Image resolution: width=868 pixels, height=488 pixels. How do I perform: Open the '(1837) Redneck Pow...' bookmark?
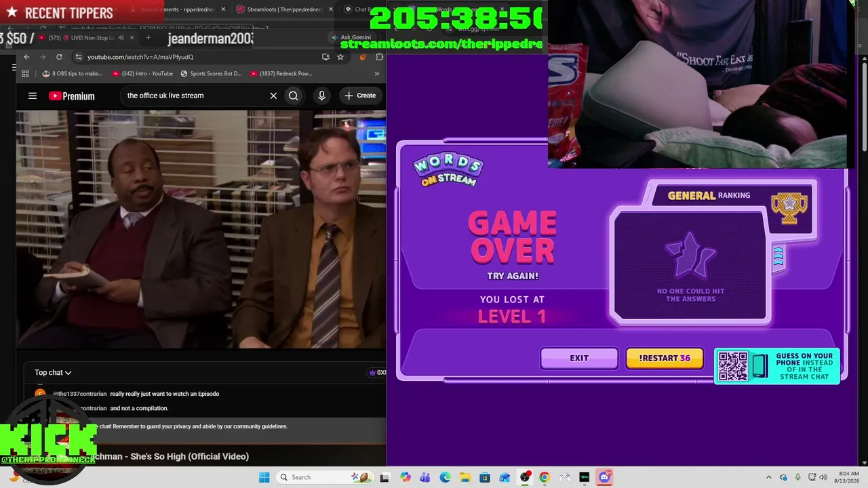pos(281,73)
